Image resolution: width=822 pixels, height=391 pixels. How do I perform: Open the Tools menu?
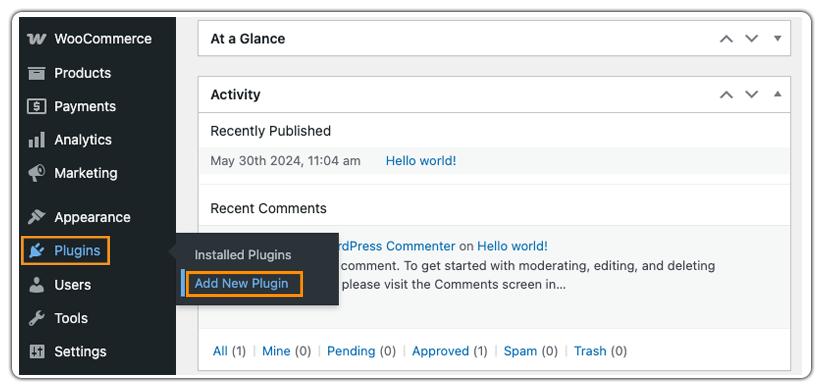click(71, 318)
